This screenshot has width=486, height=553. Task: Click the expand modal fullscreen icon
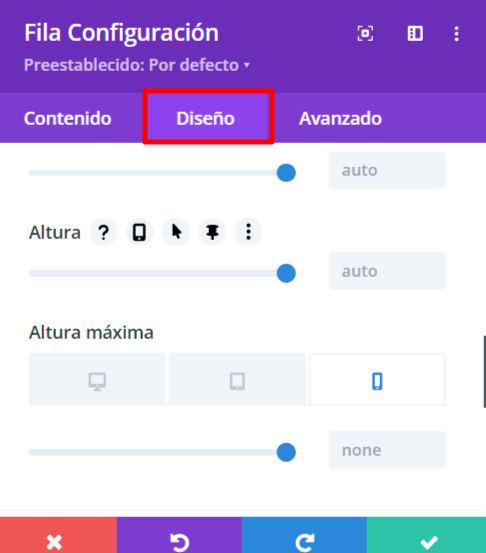[365, 34]
